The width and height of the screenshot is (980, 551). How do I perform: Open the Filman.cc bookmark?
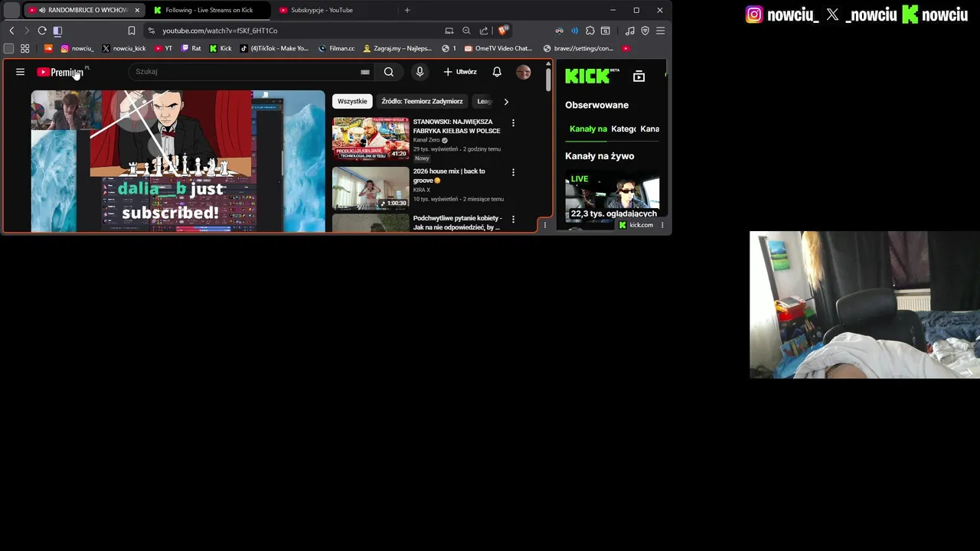[337, 48]
